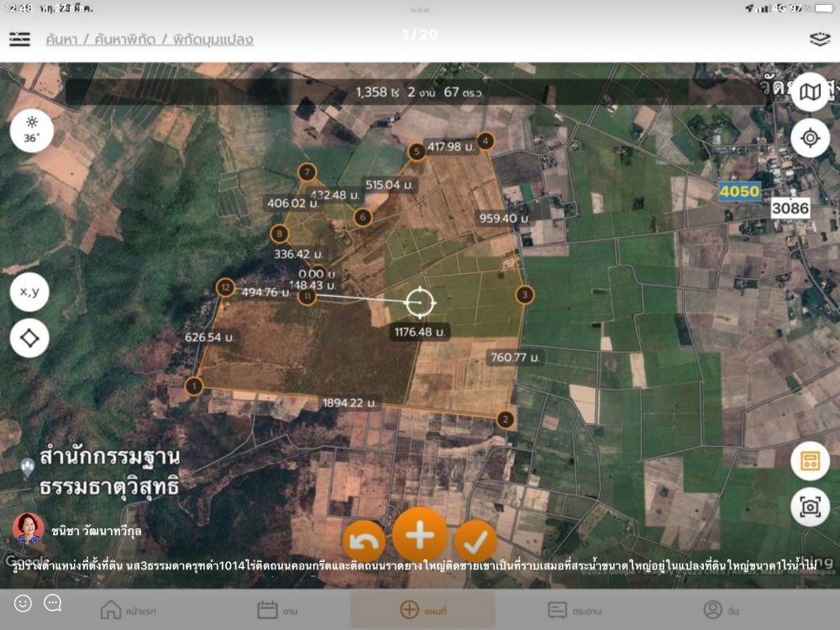Tap the chat bubble comment icon
840x630 pixels.
tap(52, 603)
